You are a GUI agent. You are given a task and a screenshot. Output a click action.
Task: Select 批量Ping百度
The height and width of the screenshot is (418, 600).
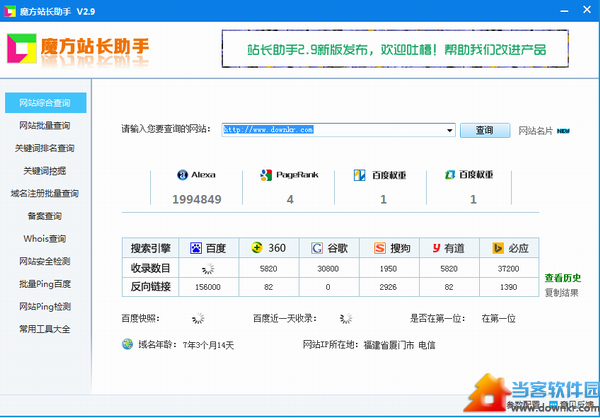[45, 284]
